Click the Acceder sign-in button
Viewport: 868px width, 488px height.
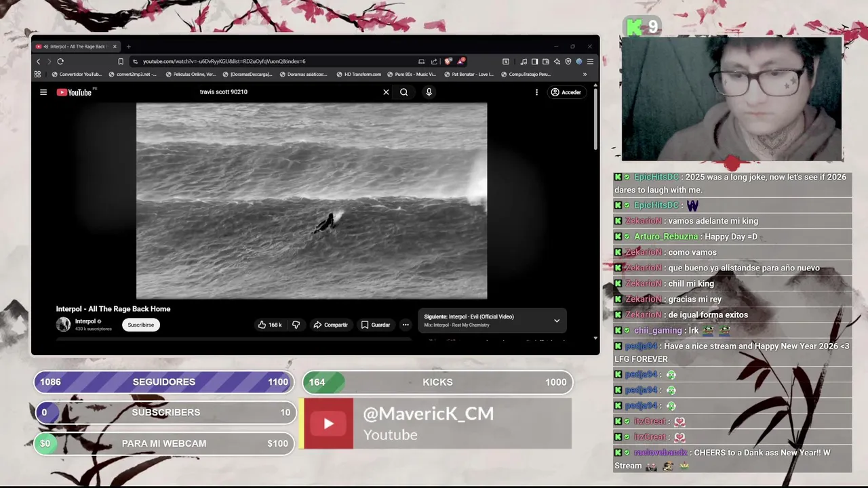tap(566, 92)
